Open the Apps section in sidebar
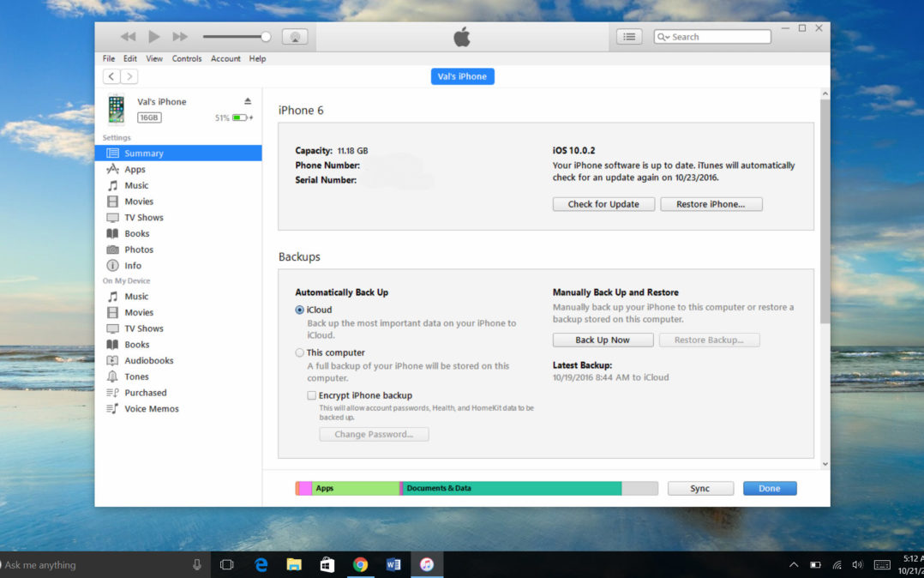The image size is (924, 578). point(135,169)
